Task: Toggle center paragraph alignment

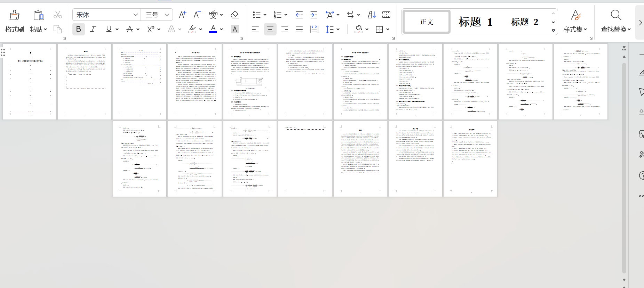Action: tap(270, 30)
